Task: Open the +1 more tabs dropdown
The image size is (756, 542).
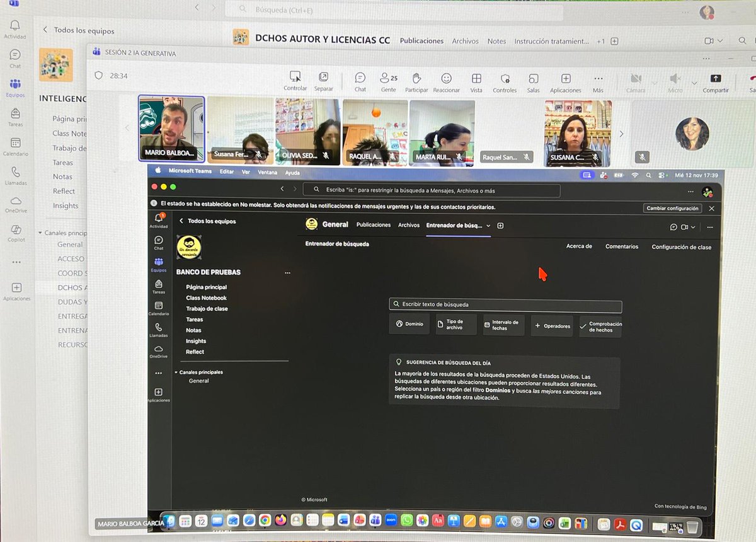Action: pyautogui.click(x=600, y=41)
